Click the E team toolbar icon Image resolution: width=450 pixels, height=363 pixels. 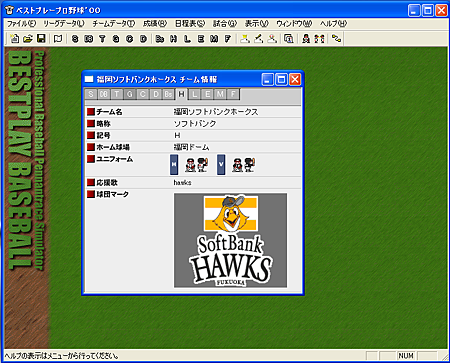point(201,39)
